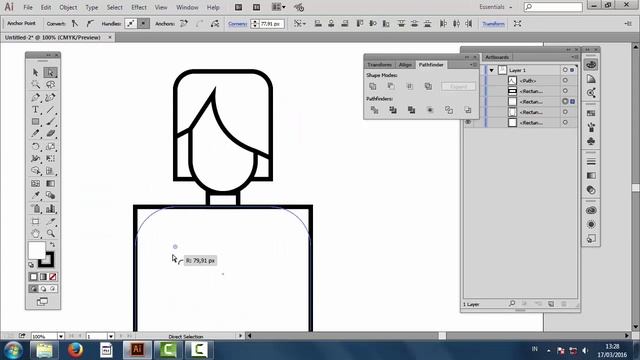
Task: Click Minus Back pathfinder icon
Action: click(x=468, y=110)
